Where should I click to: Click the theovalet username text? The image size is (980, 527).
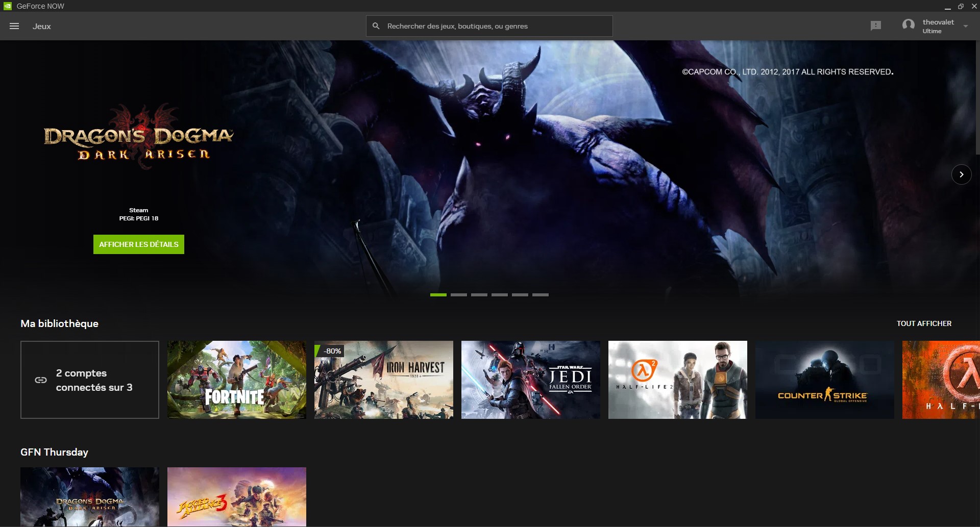click(x=938, y=22)
